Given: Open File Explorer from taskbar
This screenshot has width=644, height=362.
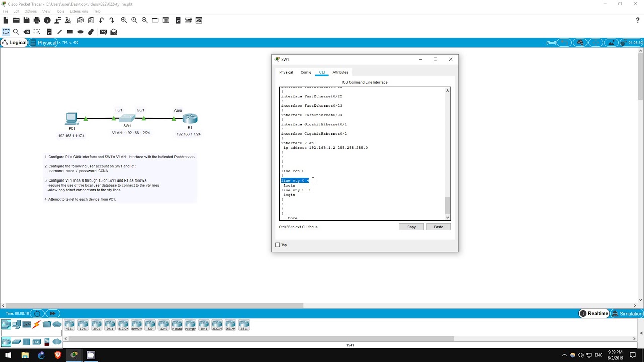Looking at the screenshot, I should pos(25,355).
